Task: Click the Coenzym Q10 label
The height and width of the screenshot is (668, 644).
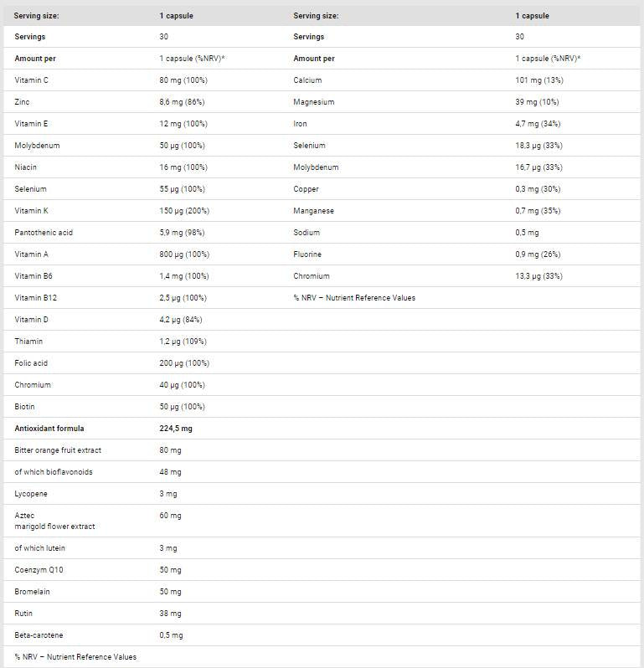Action: (39, 570)
